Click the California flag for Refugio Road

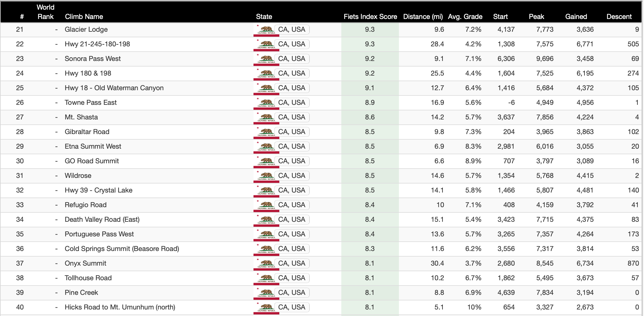tap(266, 205)
